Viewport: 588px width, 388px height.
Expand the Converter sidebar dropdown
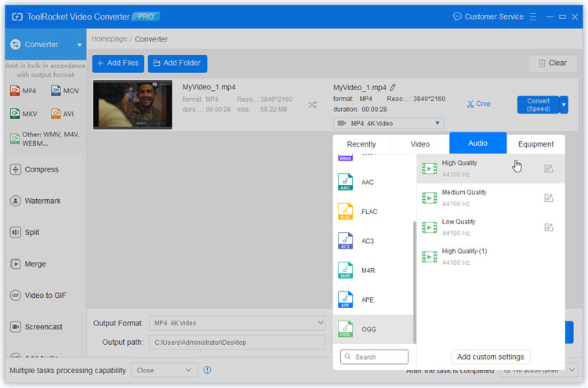click(x=79, y=45)
